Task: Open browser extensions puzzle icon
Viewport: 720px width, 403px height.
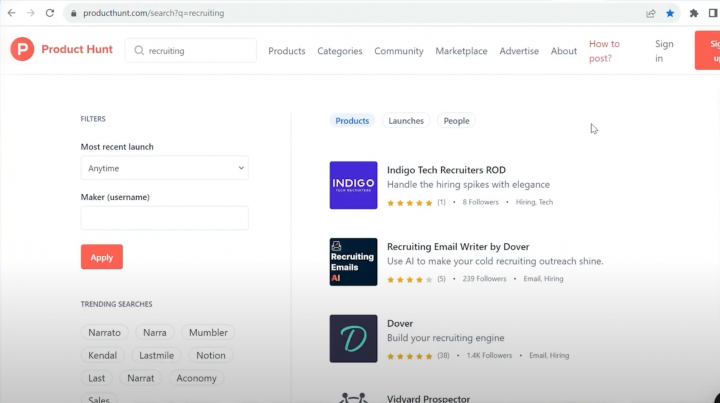Action: tap(694, 13)
